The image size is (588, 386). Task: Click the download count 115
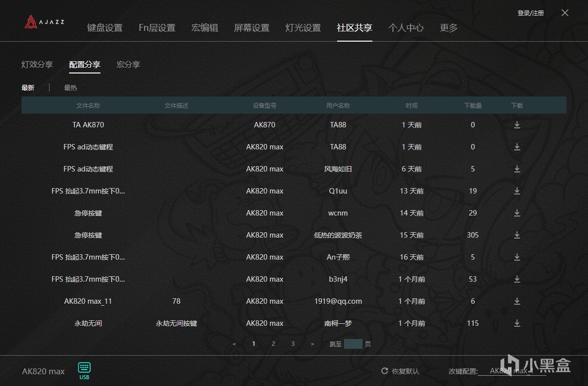tap(473, 323)
